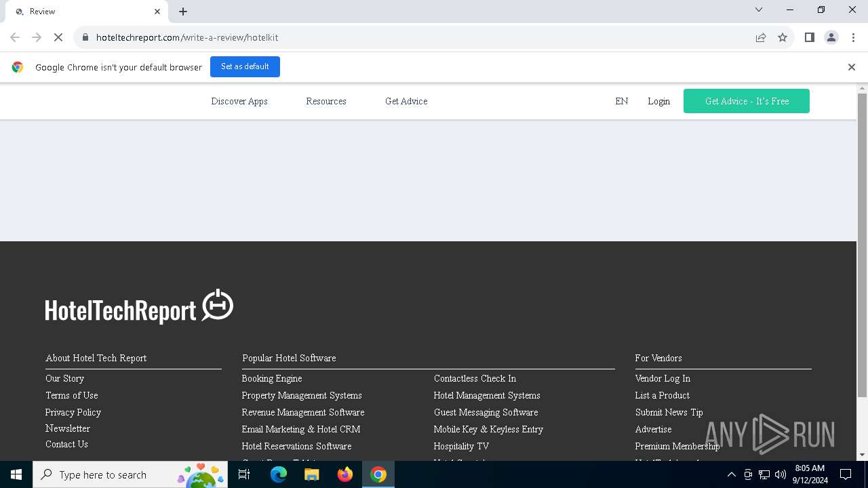
Task: Open Contactless Check In link
Action: 475,378
